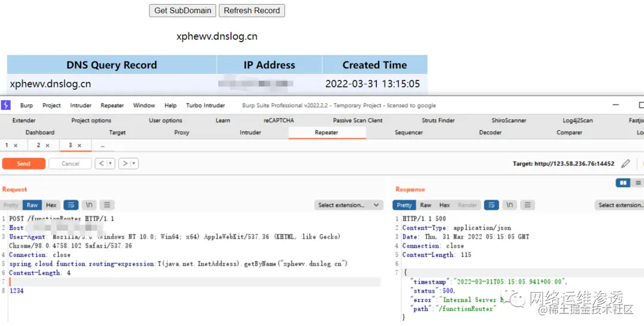Switch to the Project options tab
Screen dimensions: 644x326
point(91,120)
